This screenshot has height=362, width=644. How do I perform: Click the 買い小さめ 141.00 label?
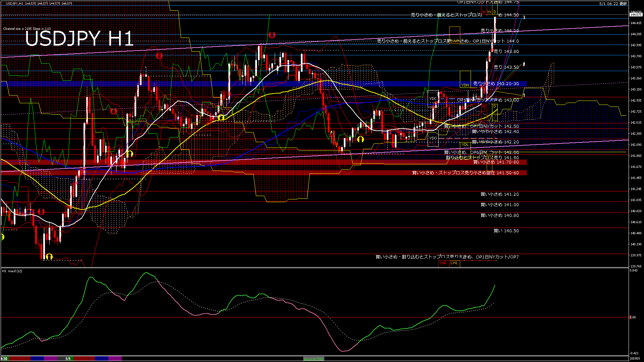tap(500, 205)
